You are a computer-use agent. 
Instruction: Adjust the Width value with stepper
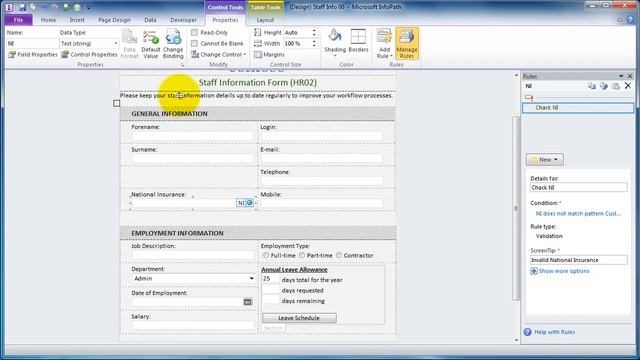pyautogui.click(x=314, y=43)
